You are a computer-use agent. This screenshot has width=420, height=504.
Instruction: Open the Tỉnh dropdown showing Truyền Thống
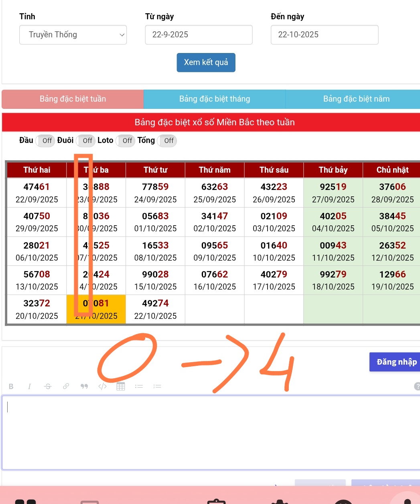pos(73,35)
